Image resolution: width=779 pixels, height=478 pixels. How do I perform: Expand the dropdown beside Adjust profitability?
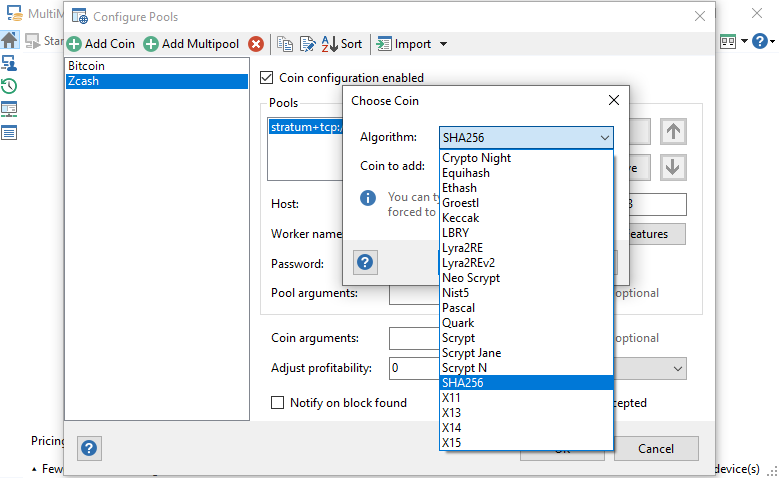coord(679,368)
